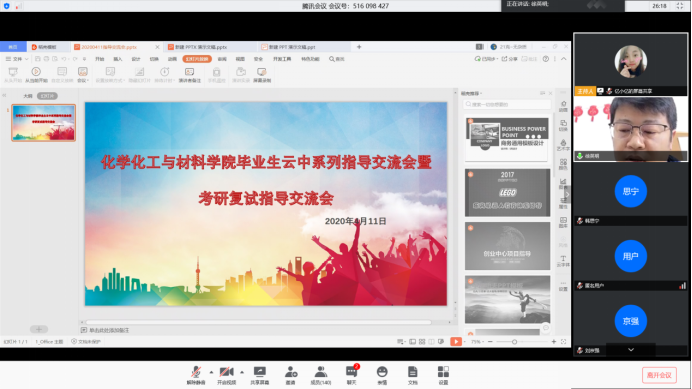The height and width of the screenshot is (389, 692).
Task: Open the 设计 ribbon tab
Action: 135,59
